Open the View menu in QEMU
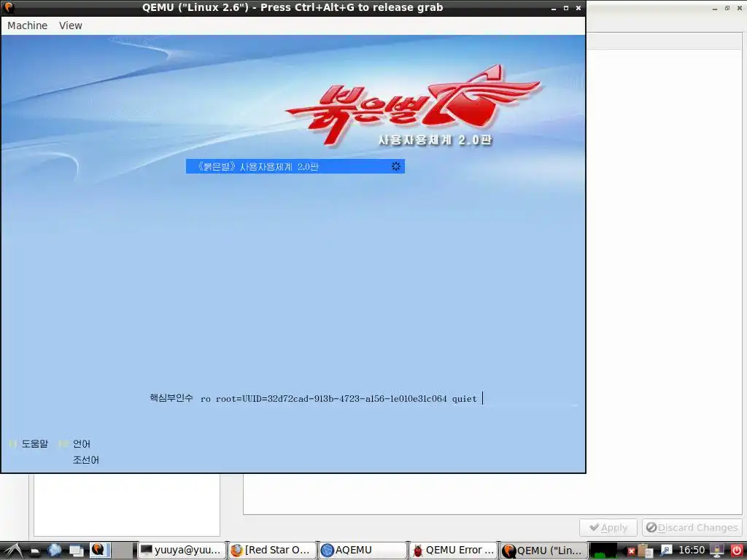Image resolution: width=747 pixels, height=560 pixels. [71, 26]
